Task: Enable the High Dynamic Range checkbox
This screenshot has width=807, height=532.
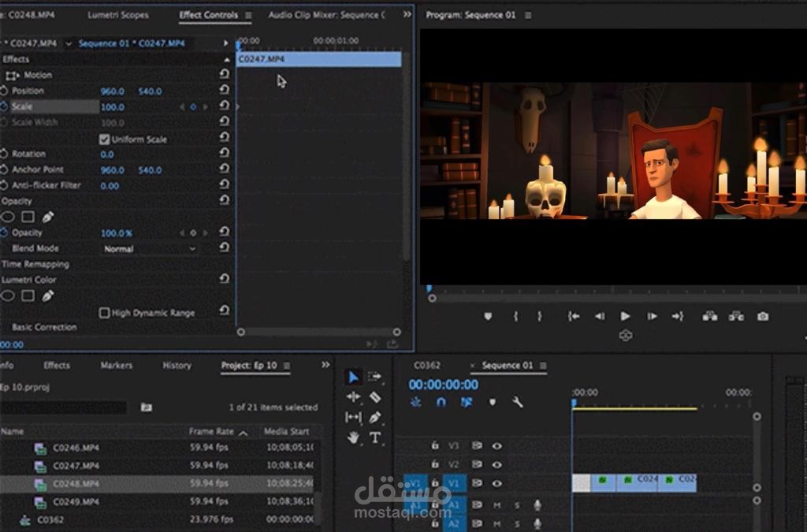Action: click(104, 313)
